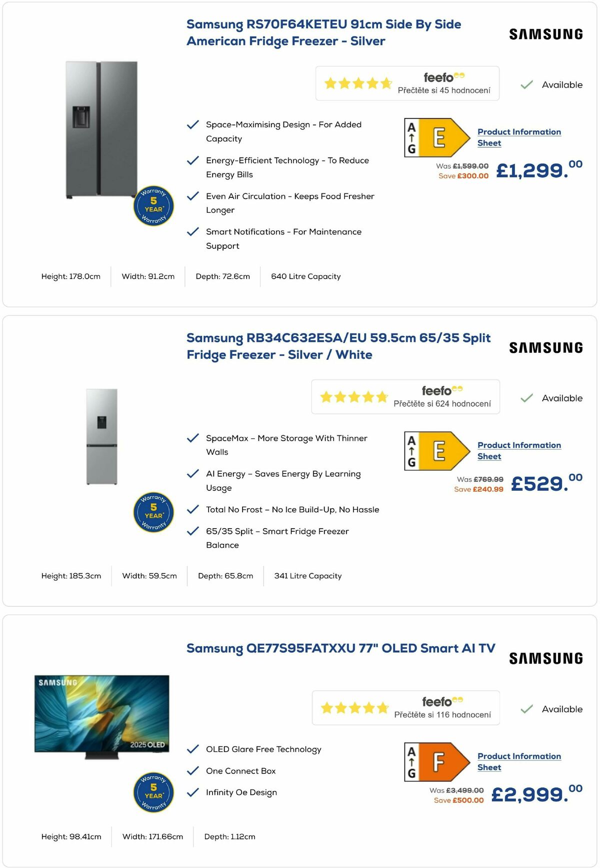This screenshot has height=868, width=600.
Task: Open Product Information Sheet for the American fridge freezer
Action: [519, 137]
